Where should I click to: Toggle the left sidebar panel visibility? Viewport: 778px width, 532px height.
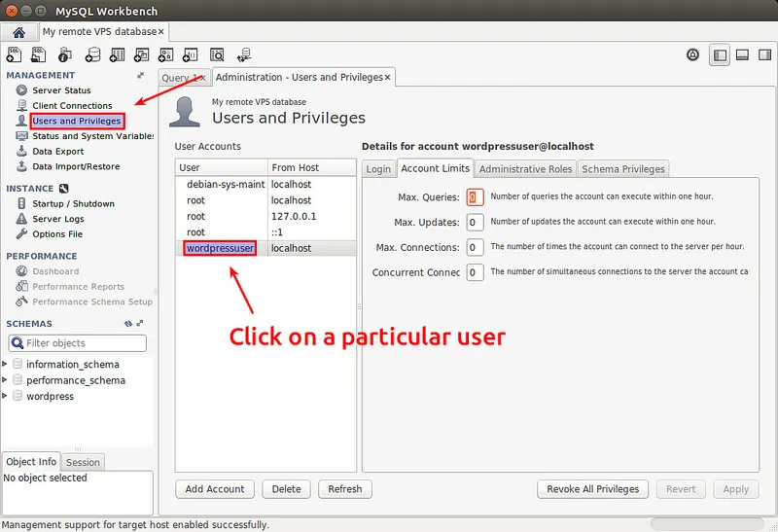point(720,55)
